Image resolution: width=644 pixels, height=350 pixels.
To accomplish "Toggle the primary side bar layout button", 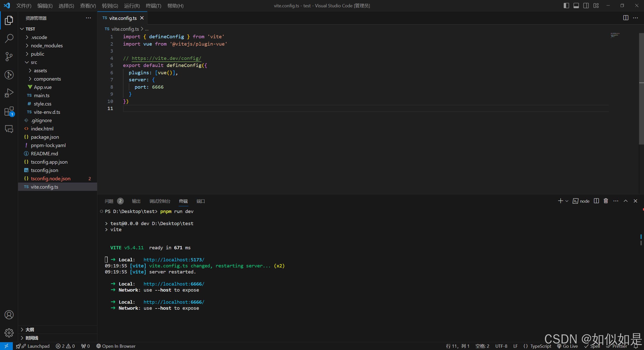I will 566,6.
